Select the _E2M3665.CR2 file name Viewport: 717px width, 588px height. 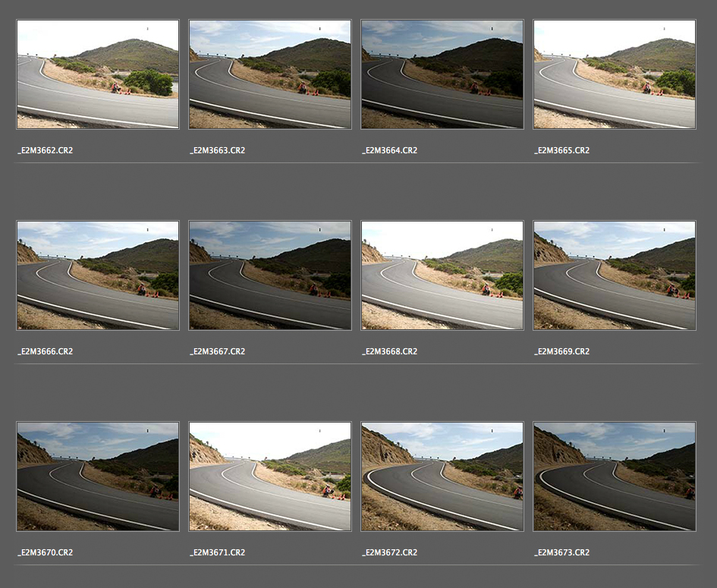click(x=562, y=150)
